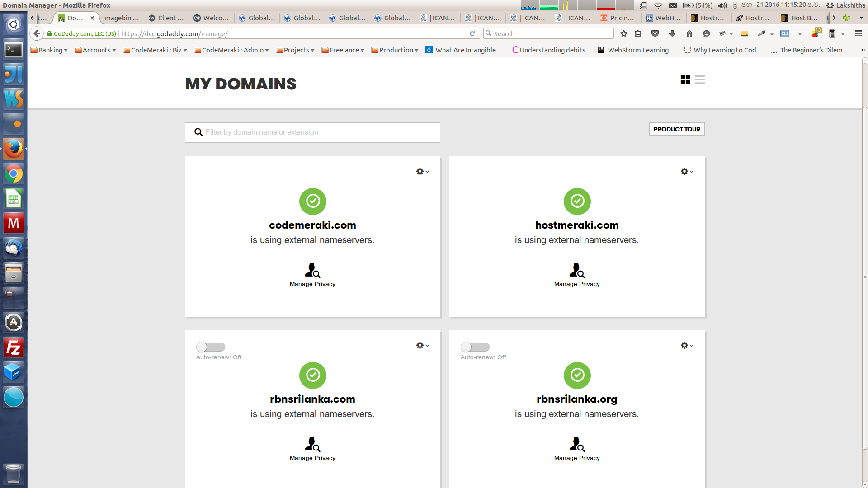Open Ubuntu Dash search

tap(14, 24)
